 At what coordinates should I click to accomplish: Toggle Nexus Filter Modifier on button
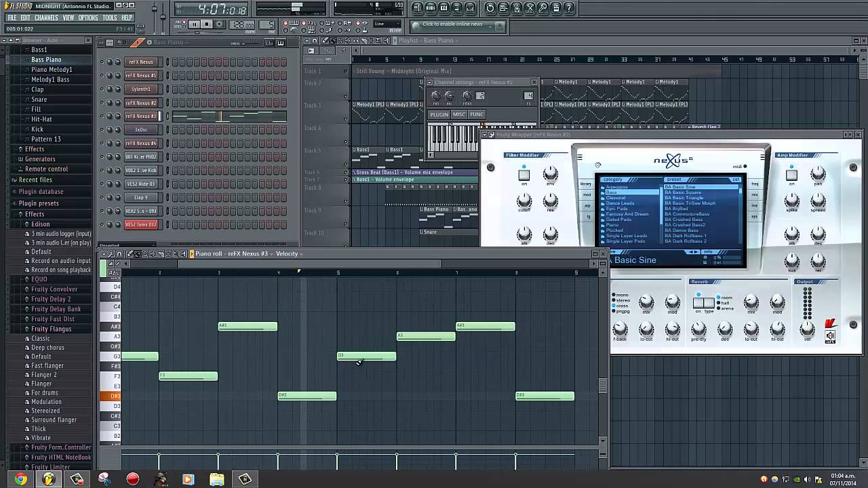524,175
